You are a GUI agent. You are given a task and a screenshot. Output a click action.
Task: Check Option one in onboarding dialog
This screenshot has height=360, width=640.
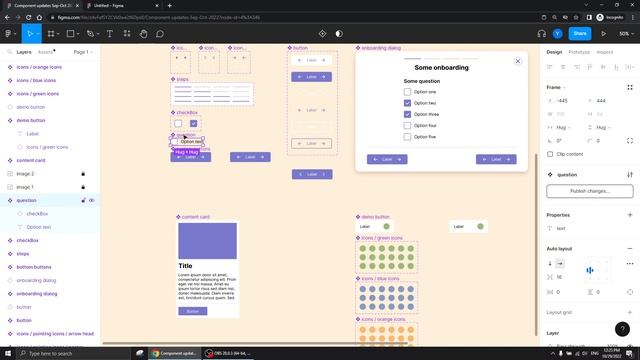point(407,92)
